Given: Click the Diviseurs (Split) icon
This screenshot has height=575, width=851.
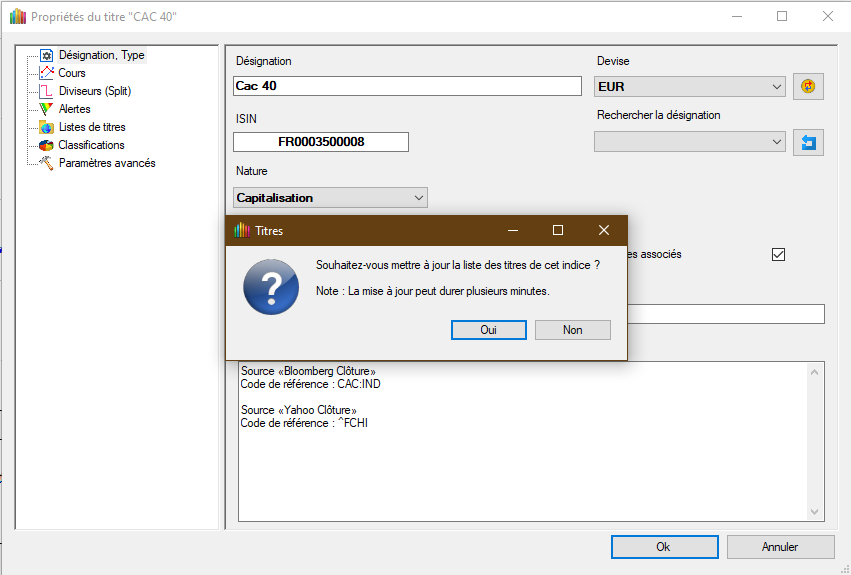Looking at the screenshot, I should (47, 91).
